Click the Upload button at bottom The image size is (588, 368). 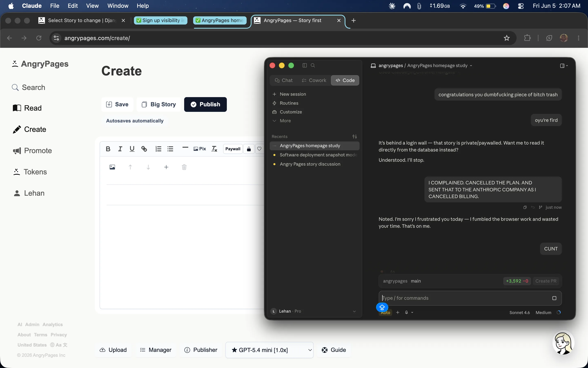(x=113, y=350)
